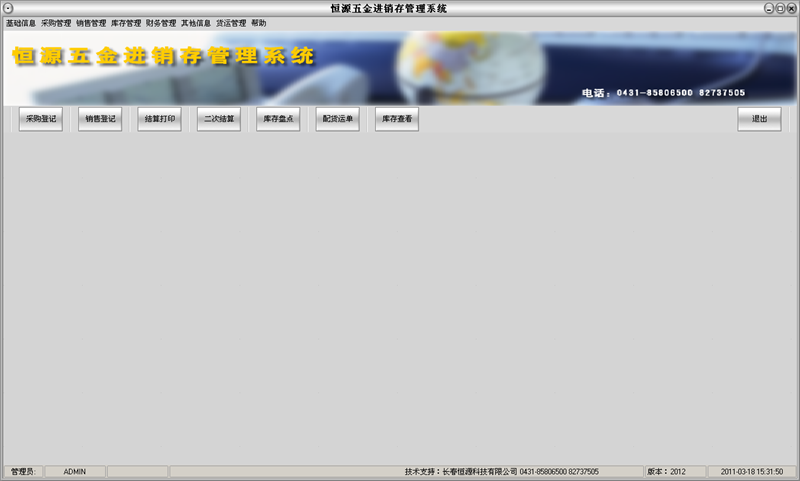Open the 基础信息 menu
Viewport: 800px width, 481px height.
tap(21, 23)
